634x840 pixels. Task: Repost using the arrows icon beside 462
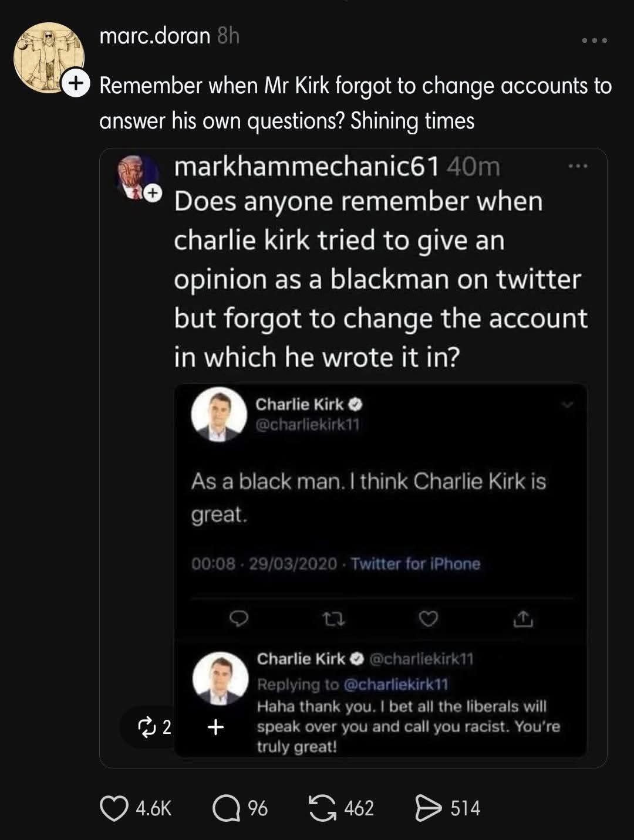(x=322, y=808)
